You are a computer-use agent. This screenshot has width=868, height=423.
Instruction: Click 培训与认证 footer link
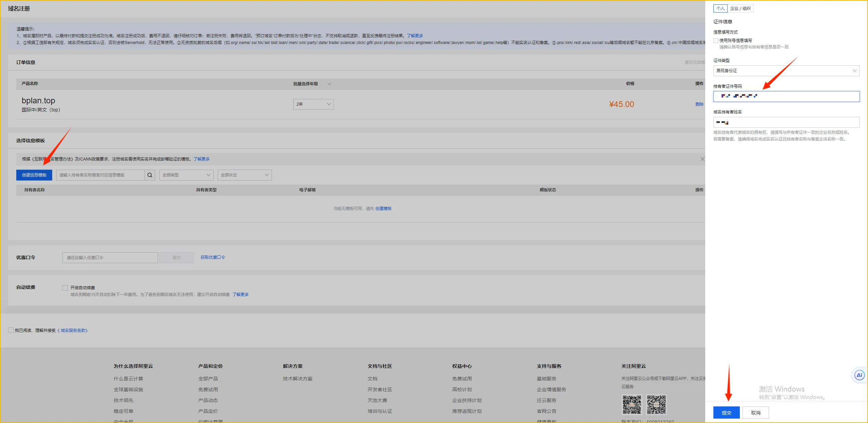tap(380, 411)
